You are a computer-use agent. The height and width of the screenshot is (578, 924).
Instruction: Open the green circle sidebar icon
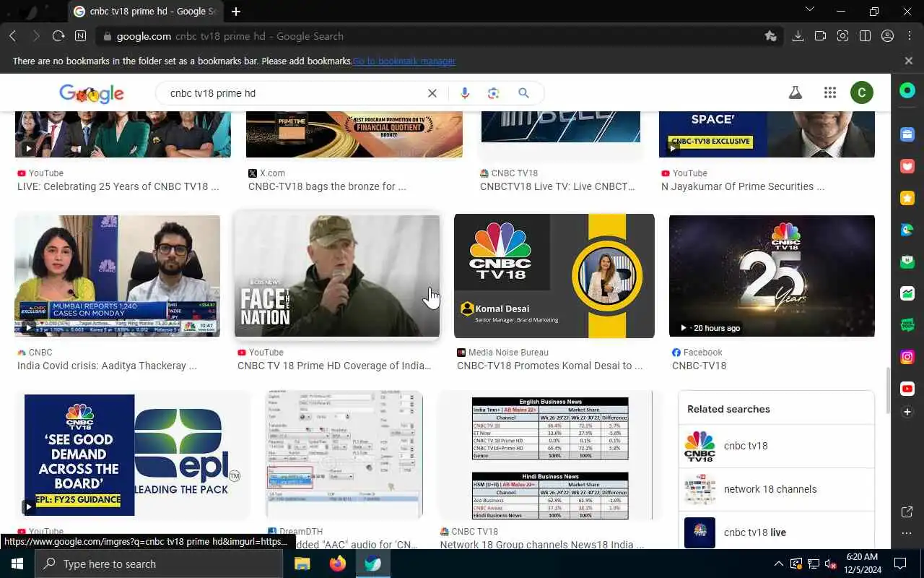point(907,91)
